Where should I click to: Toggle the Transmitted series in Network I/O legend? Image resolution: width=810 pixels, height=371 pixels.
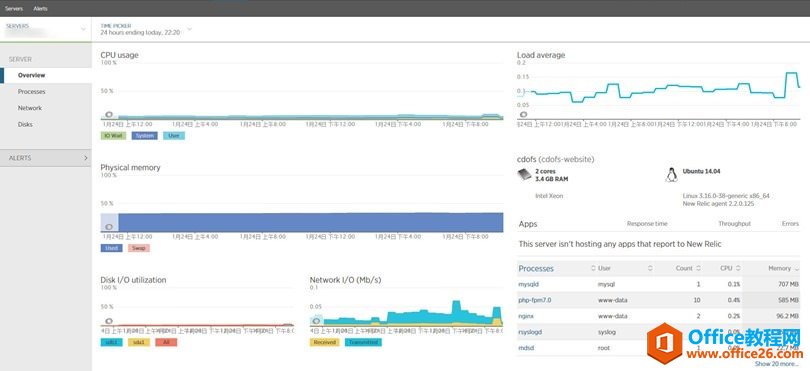[x=363, y=342]
